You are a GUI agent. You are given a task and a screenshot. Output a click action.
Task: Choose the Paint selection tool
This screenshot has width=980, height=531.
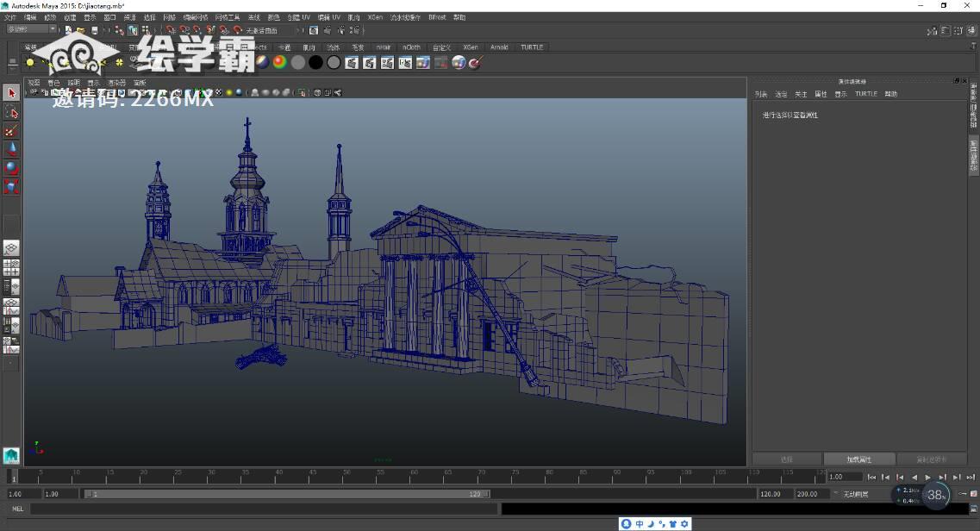pyautogui.click(x=11, y=131)
